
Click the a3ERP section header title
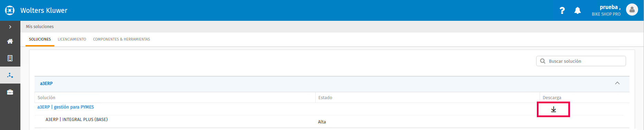[x=46, y=84]
